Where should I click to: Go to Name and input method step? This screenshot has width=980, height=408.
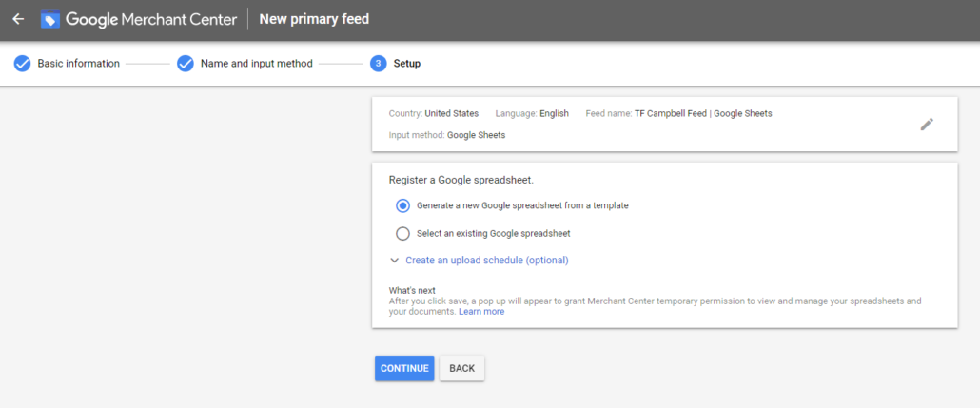point(256,64)
